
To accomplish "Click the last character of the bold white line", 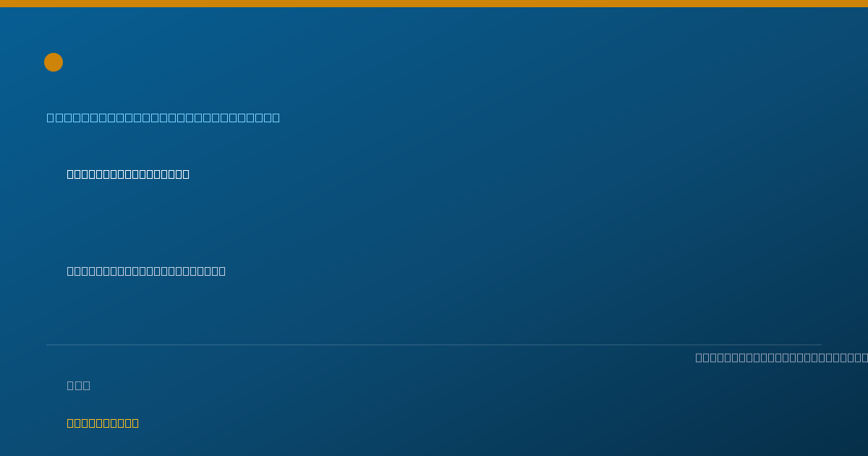I will pos(186,174).
